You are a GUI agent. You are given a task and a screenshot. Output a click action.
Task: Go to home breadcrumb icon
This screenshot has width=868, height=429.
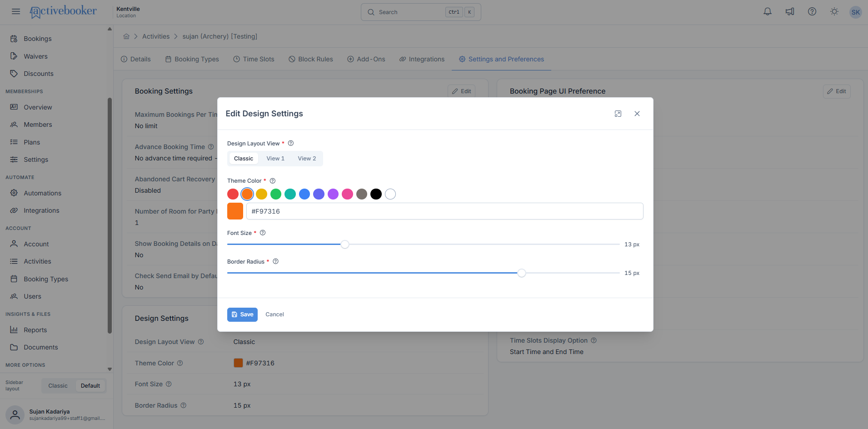(126, 36)
